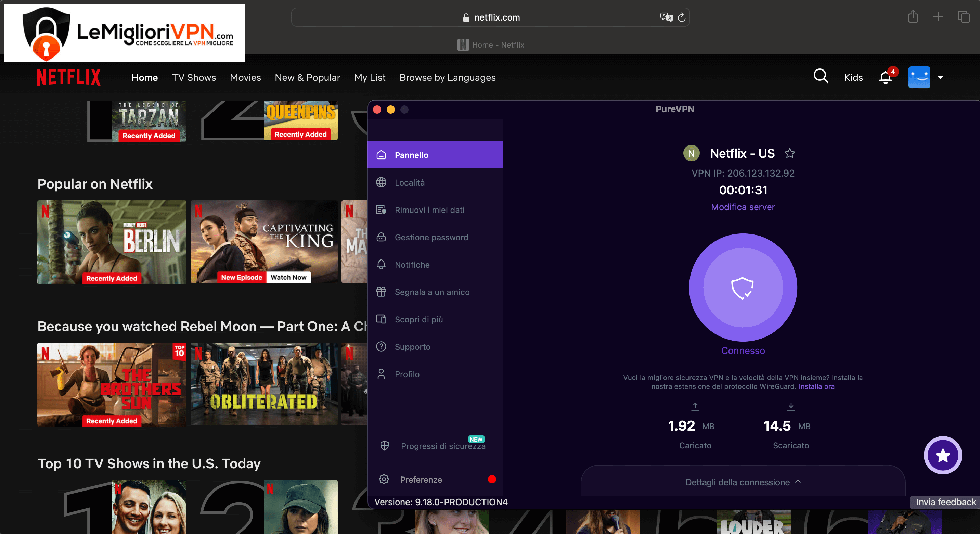Open the Netflix profile dropdown arrow
980x534 pixels.
coord(940,77)
